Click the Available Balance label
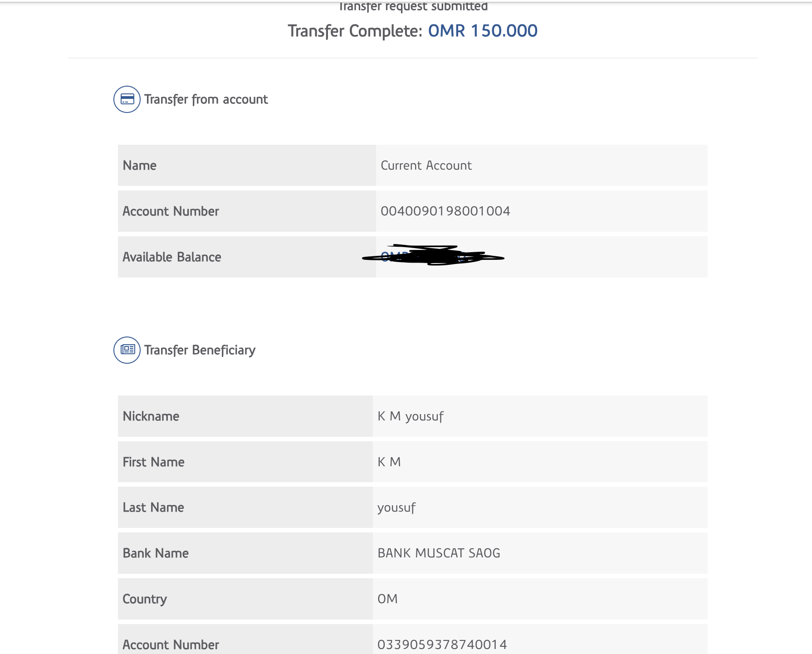812x654 pixels. coord(172,257)
